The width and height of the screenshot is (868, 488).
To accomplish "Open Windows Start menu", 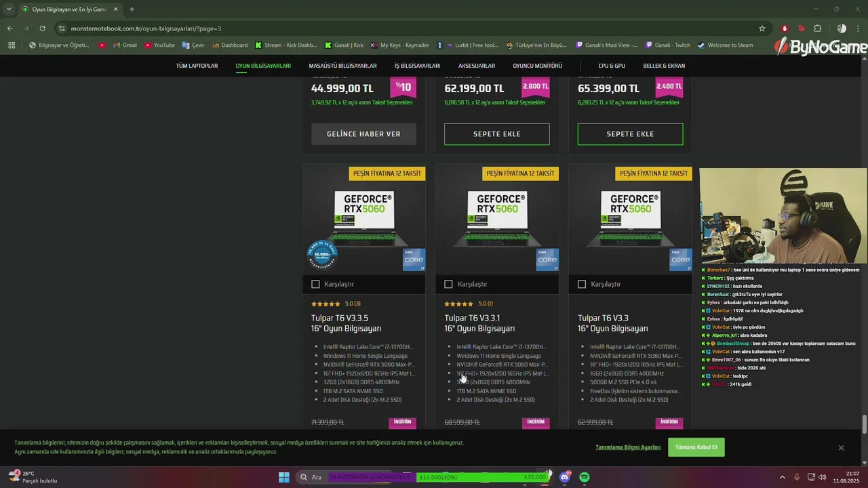I will [284, 477].
